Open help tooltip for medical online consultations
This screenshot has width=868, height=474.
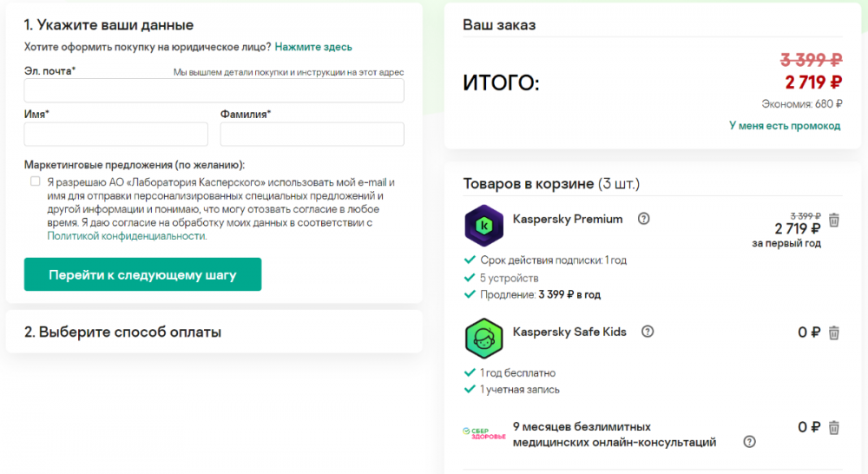[750, 442]
